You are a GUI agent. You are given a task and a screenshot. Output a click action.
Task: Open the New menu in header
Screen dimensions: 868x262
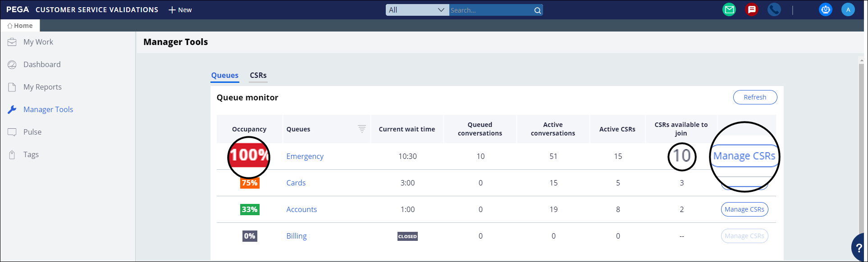(x=180, y=10)
